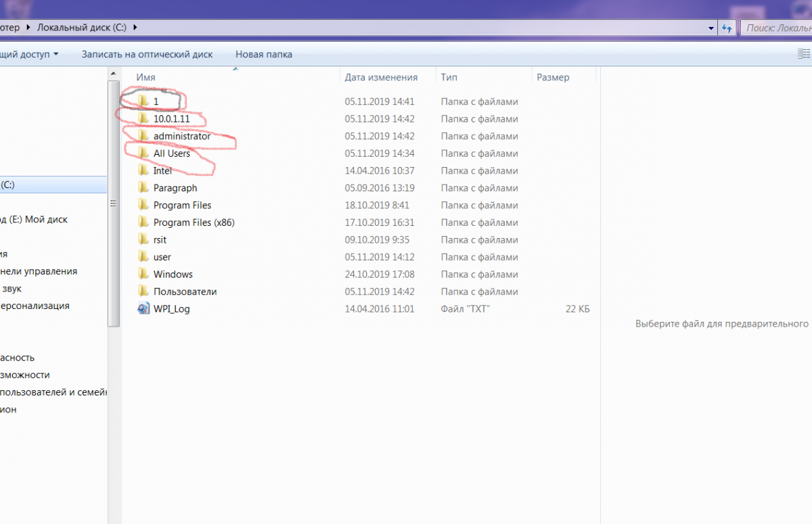Click the type Файл "TXT" cell

(466, 309)
